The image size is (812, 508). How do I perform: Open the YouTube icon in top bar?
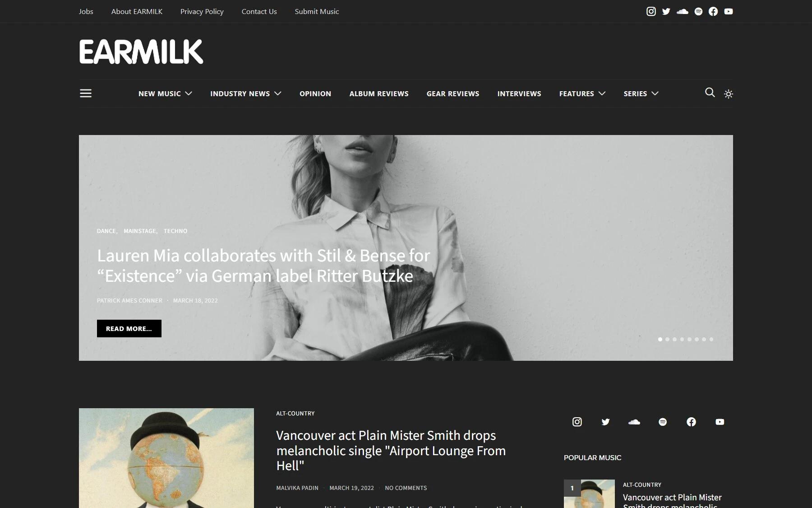[x=729, y=11]
